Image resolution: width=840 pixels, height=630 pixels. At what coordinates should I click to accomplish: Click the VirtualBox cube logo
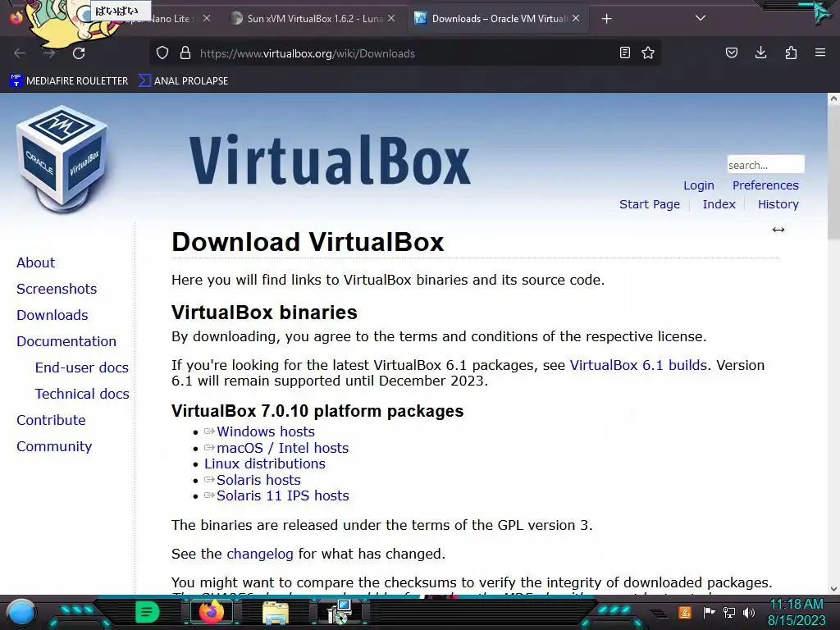pyautogui.click(x=62, y=158)
